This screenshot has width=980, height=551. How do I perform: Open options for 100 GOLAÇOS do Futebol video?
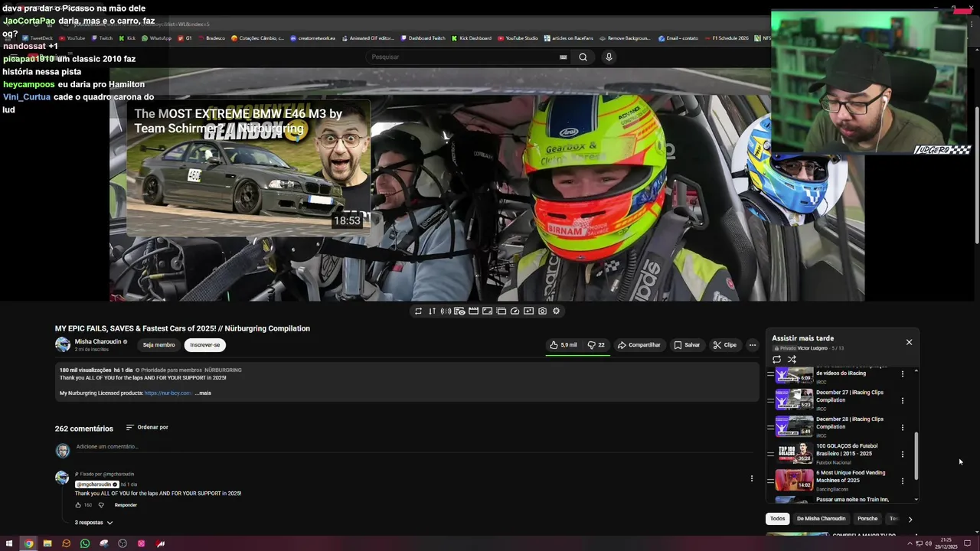[903, 454]
